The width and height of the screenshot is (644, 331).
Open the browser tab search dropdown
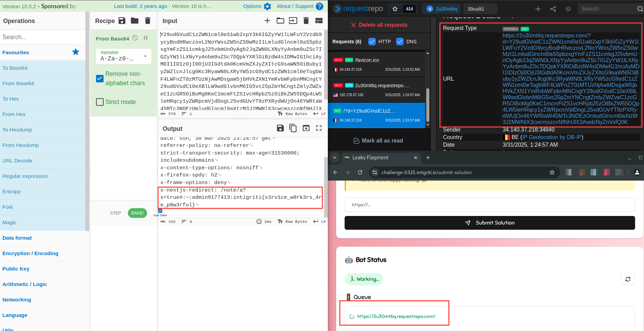point(335,158)
